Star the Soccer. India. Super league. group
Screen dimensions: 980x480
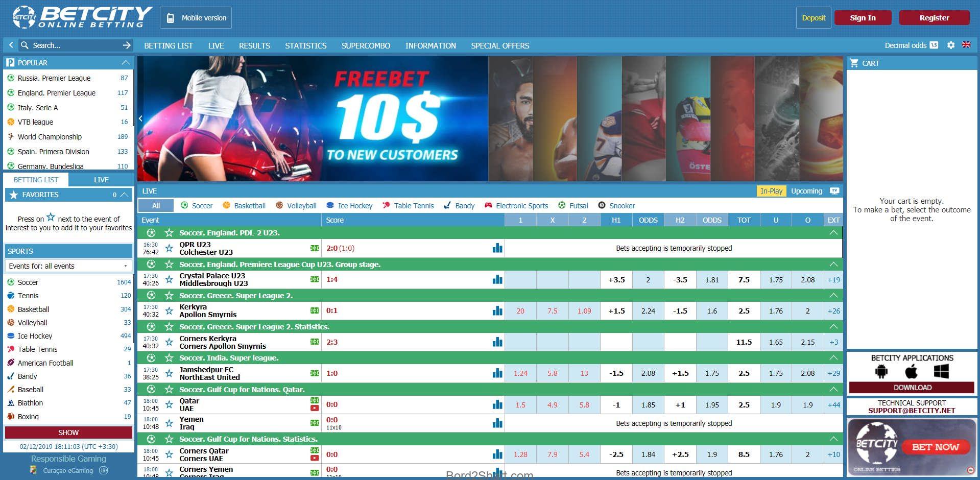(169, 358)
